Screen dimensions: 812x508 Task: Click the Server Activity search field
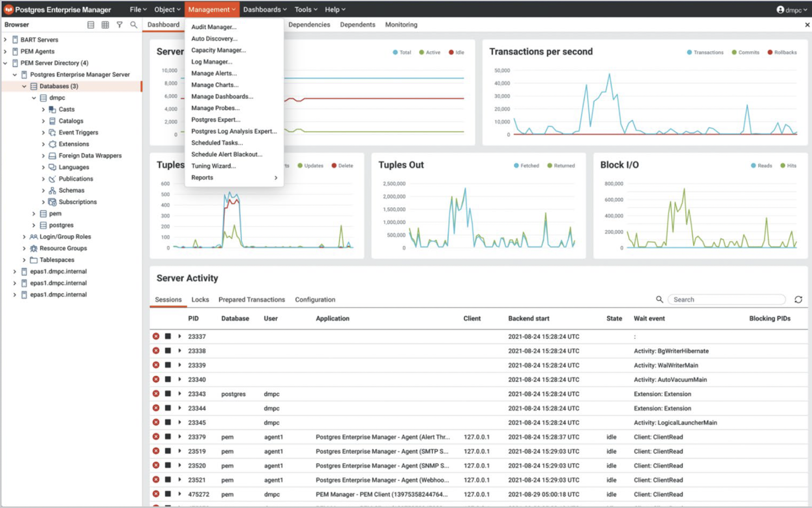tap(726, 300)
